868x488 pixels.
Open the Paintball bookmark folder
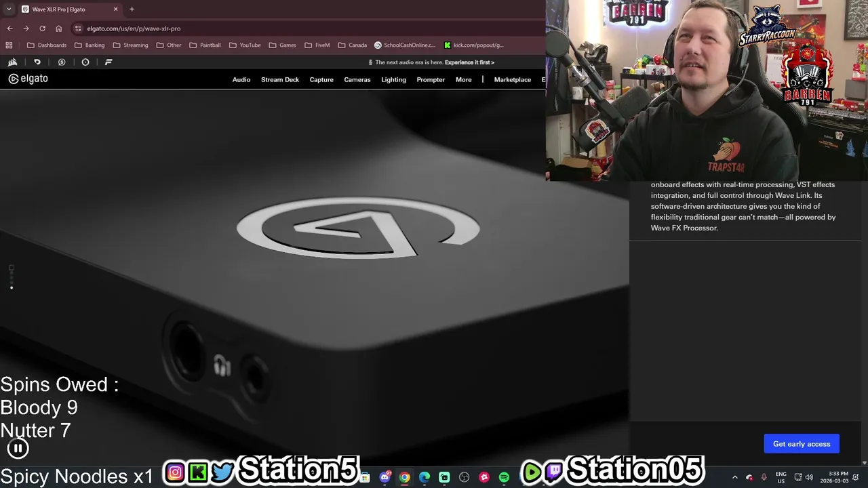pyautogui.click(x=205, y=45)
